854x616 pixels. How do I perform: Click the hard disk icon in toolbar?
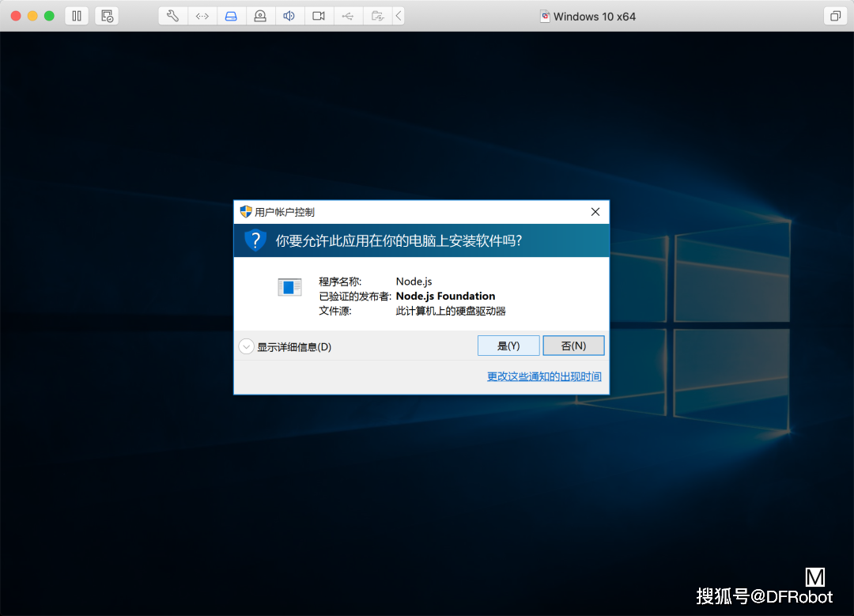click(x=231, y=16)
